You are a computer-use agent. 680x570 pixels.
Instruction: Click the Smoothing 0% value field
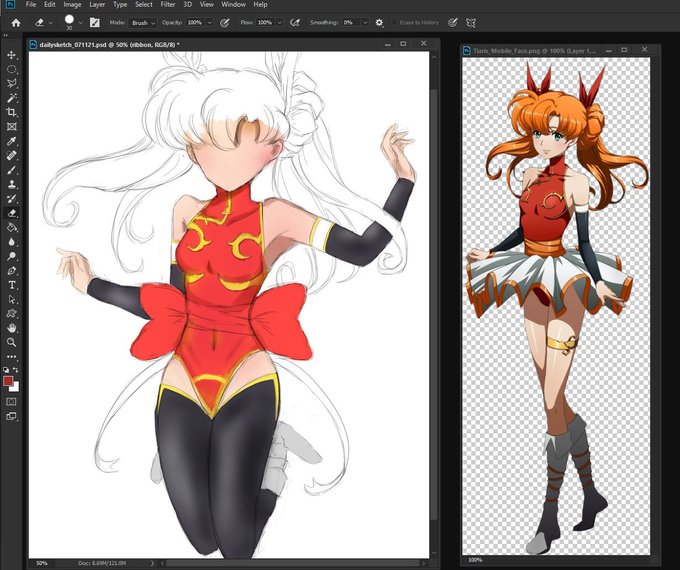pos(351,23)
